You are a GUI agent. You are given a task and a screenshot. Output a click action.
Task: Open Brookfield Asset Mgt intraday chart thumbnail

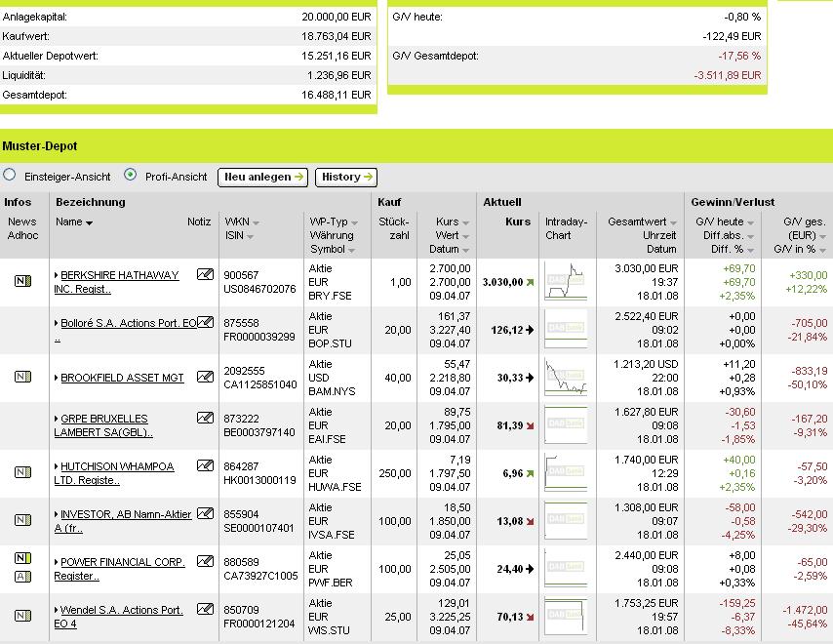point(566,377)
